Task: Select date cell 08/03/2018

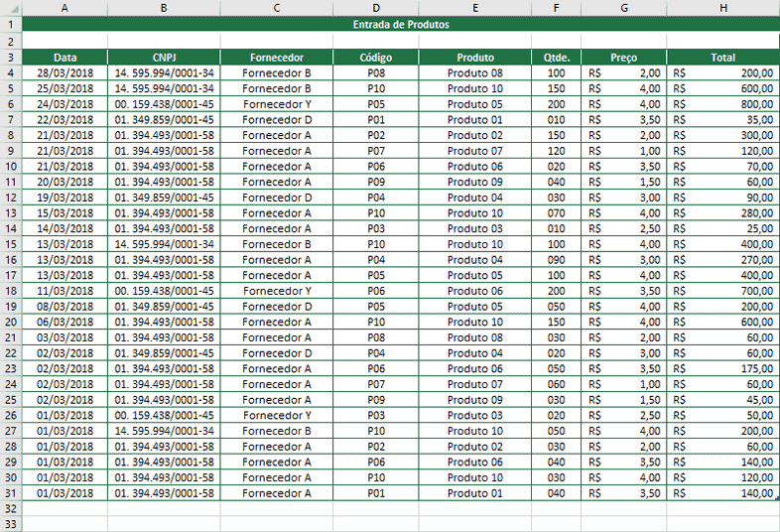Action: [65, 307]
